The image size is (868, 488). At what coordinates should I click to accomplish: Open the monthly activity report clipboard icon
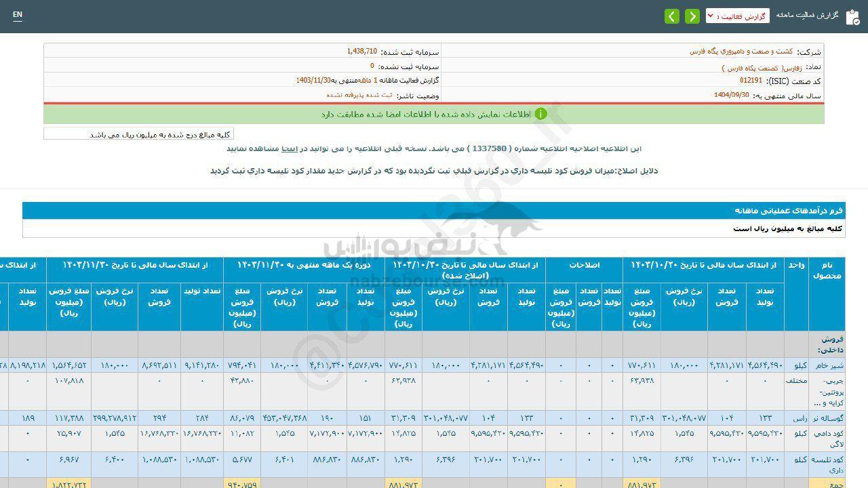(x=852, y=17)
